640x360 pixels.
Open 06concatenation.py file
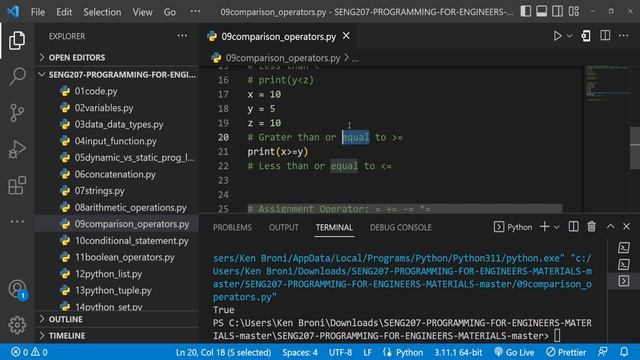[x=116, y=174]
